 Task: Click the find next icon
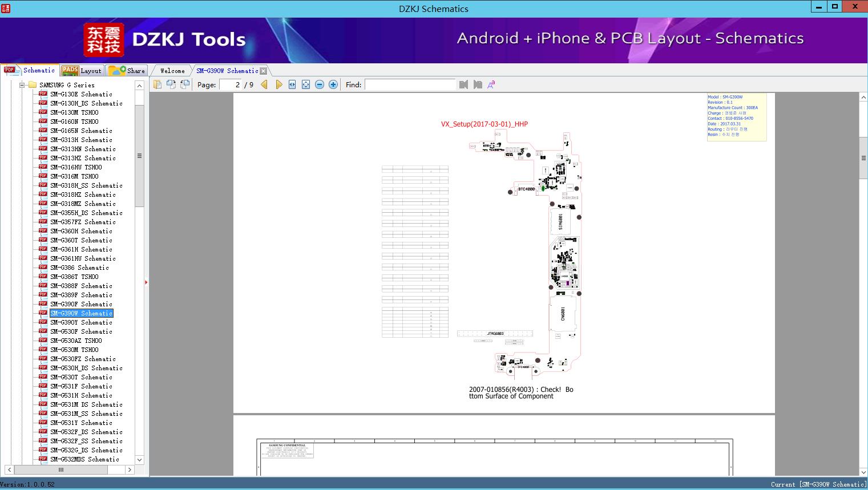click(478, 84)
